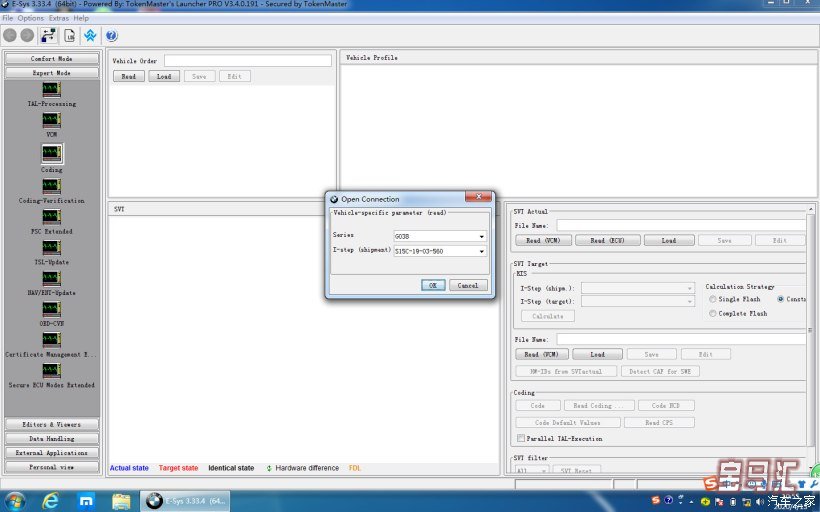This screenshot has height=512, width=820.
Task: Open SVT filter All dropdown
Action: (532, 470)
